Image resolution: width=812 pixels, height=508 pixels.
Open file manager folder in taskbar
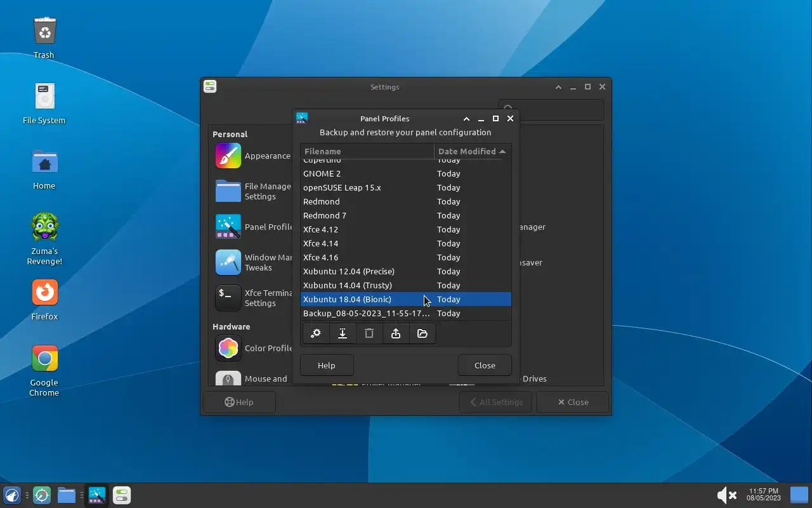click(x=67, y=495)
